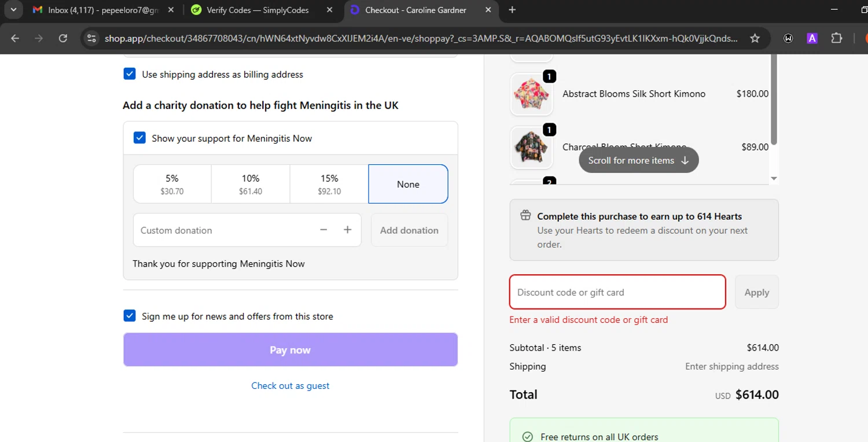Click the Abstract Blooms Silk Short Kimono name
The width and height of the screenshot is (868, 442).
(634, 94)
